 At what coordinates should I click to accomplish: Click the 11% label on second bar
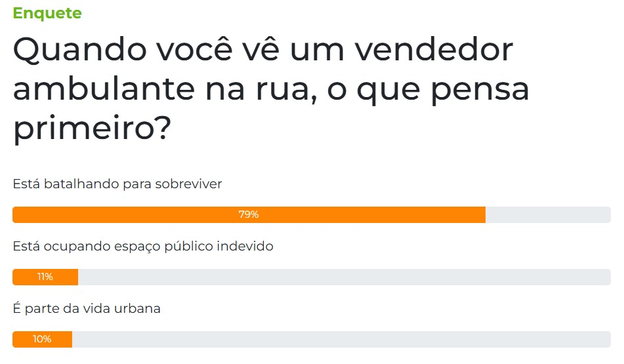45,277
